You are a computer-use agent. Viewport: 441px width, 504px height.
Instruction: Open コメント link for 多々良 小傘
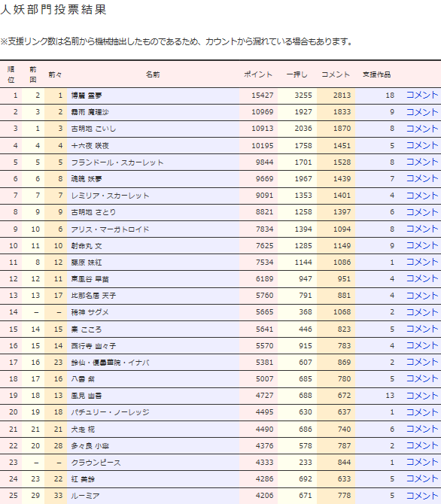[422, 445]
